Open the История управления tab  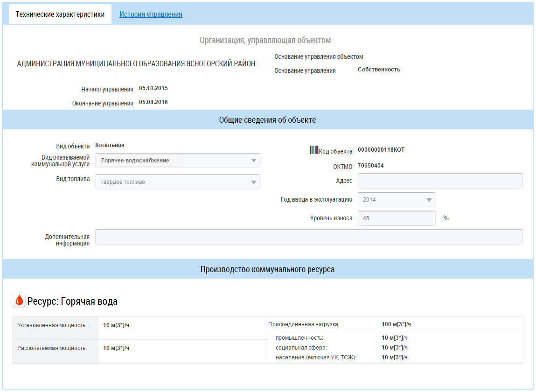click(x=151, y=14)
